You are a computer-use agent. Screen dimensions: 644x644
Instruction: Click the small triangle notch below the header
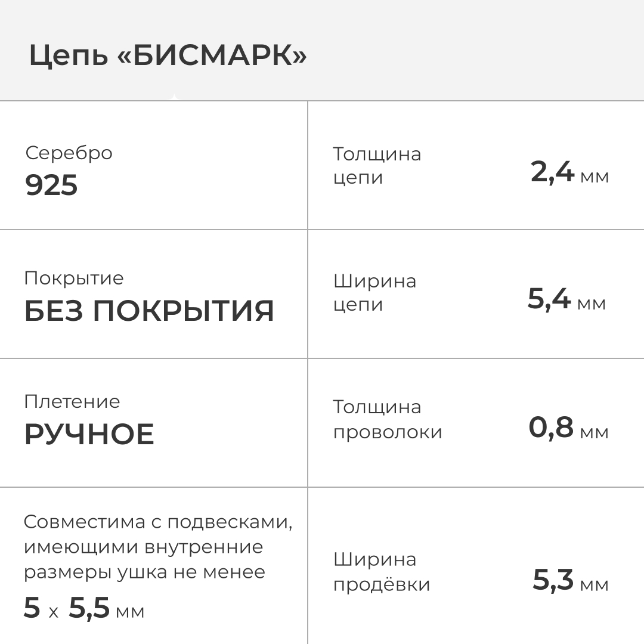coord(174,97)
